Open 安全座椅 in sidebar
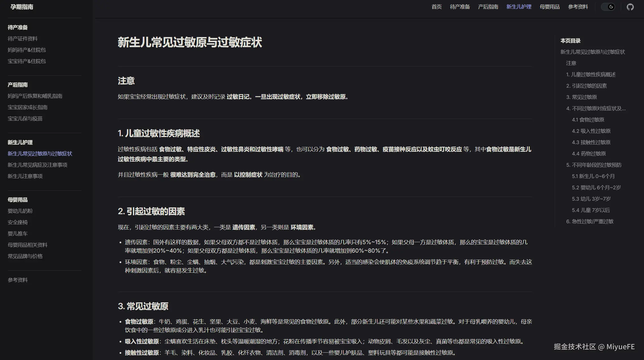Viewport: 644px width, 360px height. (x=18, y=222)
